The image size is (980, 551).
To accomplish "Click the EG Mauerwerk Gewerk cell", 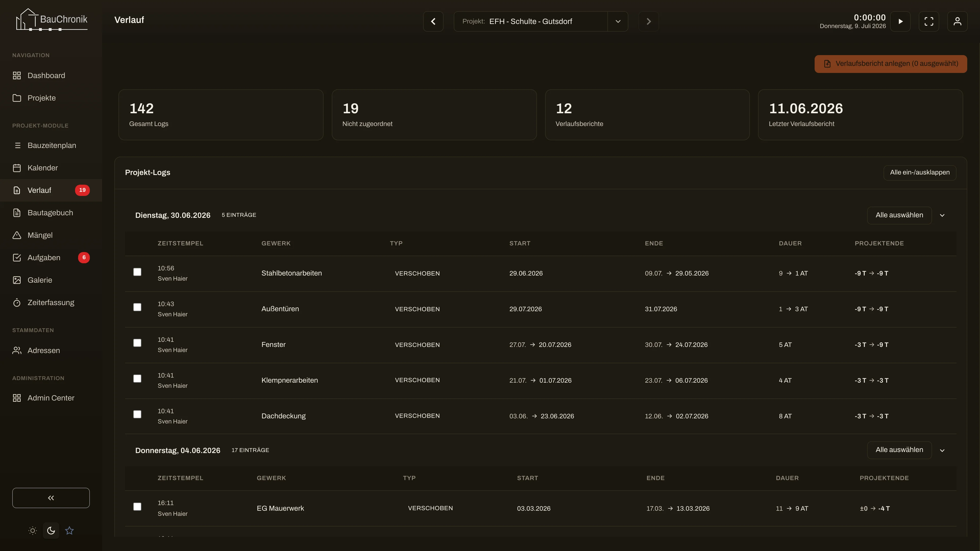I will 280,508.
